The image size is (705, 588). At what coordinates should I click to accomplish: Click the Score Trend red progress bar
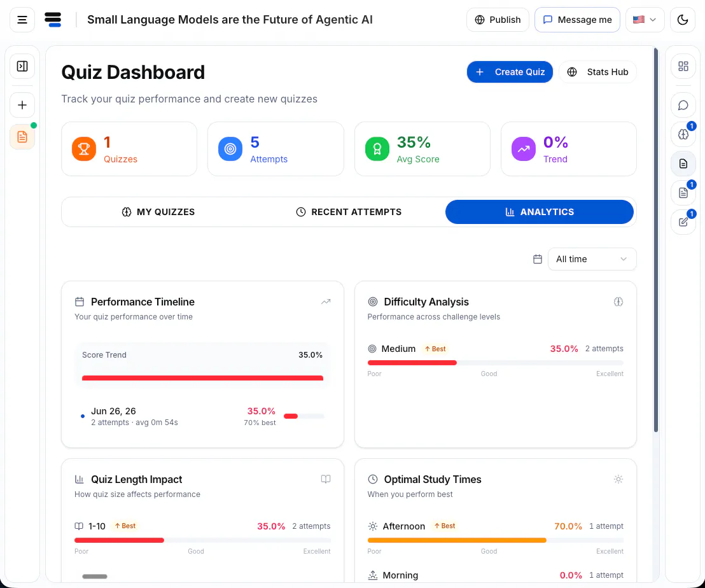click(x=202, y=378)
